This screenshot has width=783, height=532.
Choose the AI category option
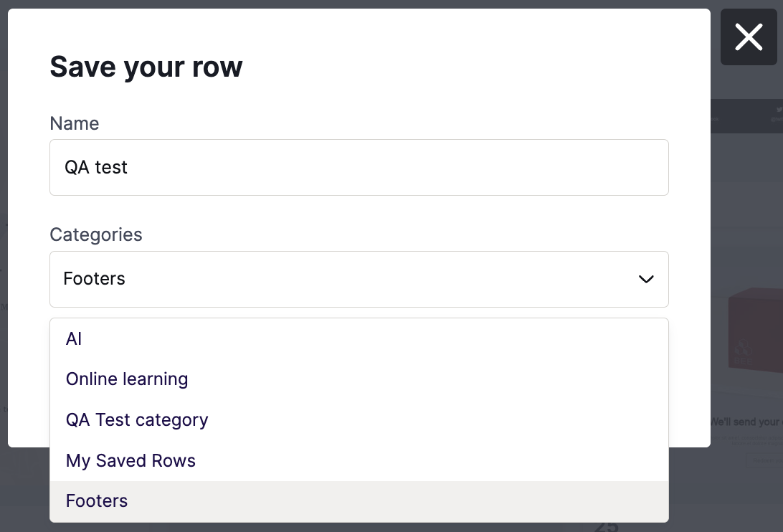click(359, 339)
